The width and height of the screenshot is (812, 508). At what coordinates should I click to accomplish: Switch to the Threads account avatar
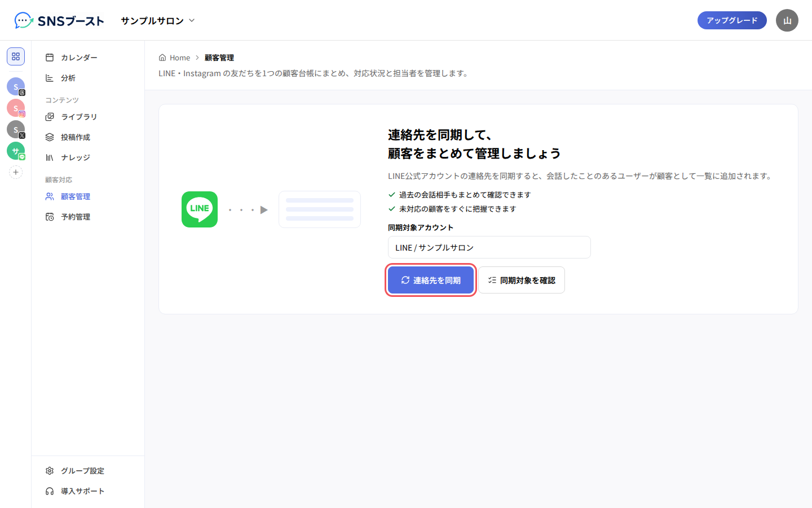coord(16,86)
